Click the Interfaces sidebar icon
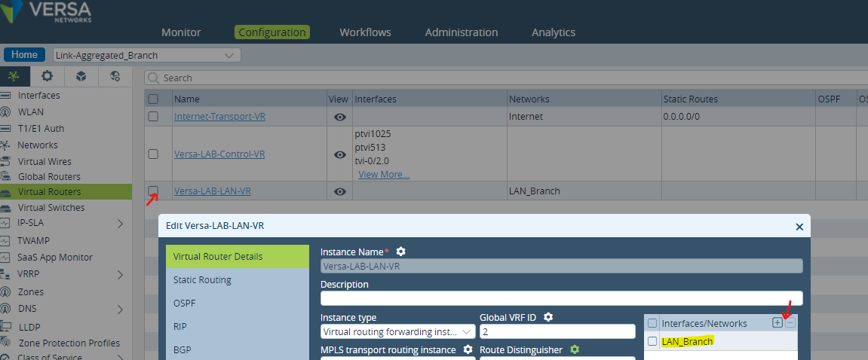868x360 pixels. tap(5, 96)
